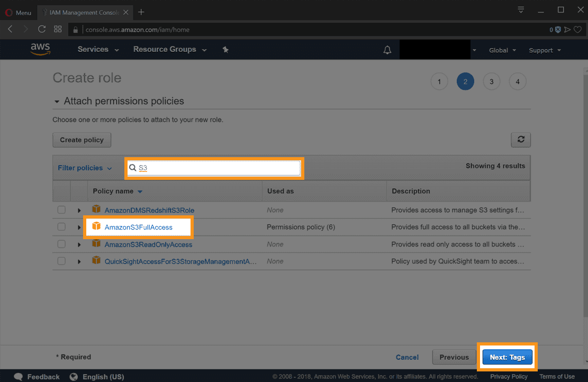This screenshot has width=588, height=382.
Task: Open new browser tab with plus icon
Action: pyautogui.click(x=141, y=12)
